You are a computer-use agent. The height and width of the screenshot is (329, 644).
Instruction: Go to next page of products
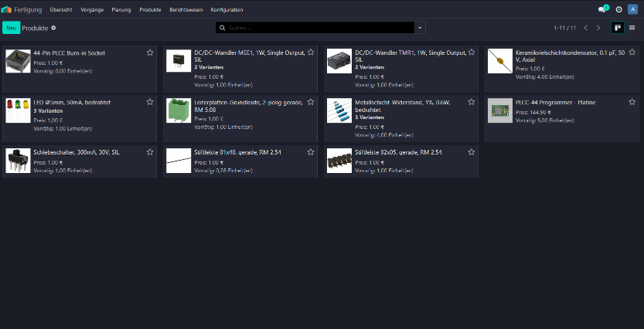598,28
